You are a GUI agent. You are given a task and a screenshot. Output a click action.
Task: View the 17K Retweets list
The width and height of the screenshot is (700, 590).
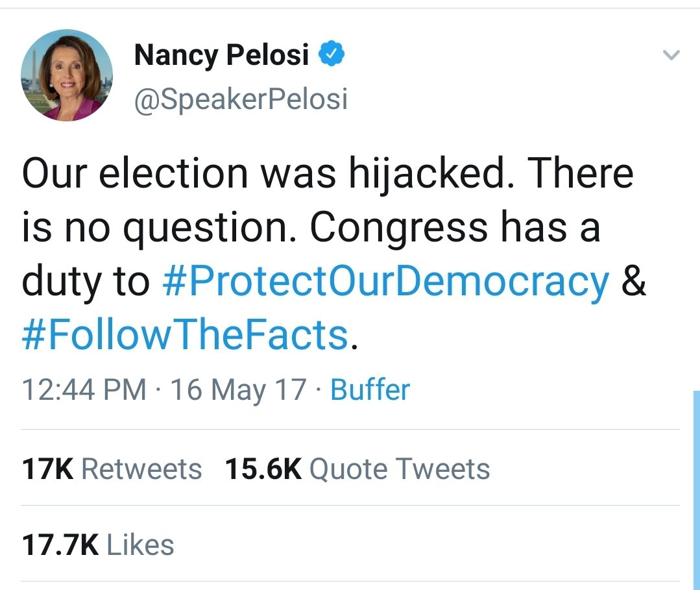pyautogui.click(x=112, y=469)
